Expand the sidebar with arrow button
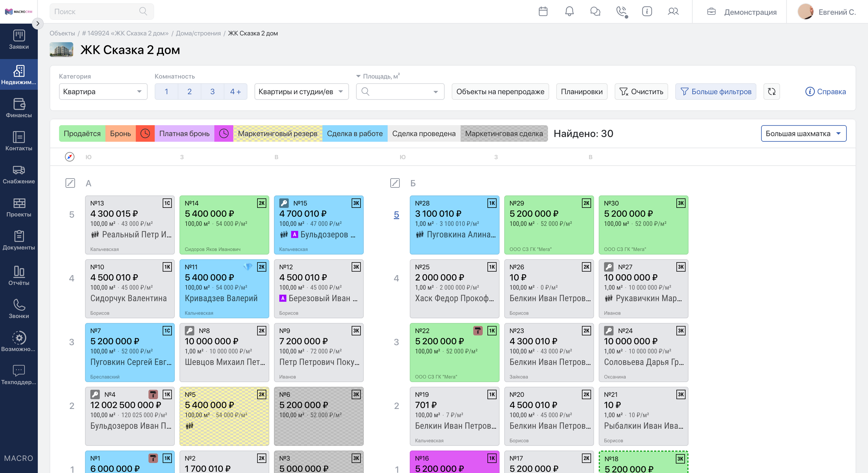 tap(38, 24)
